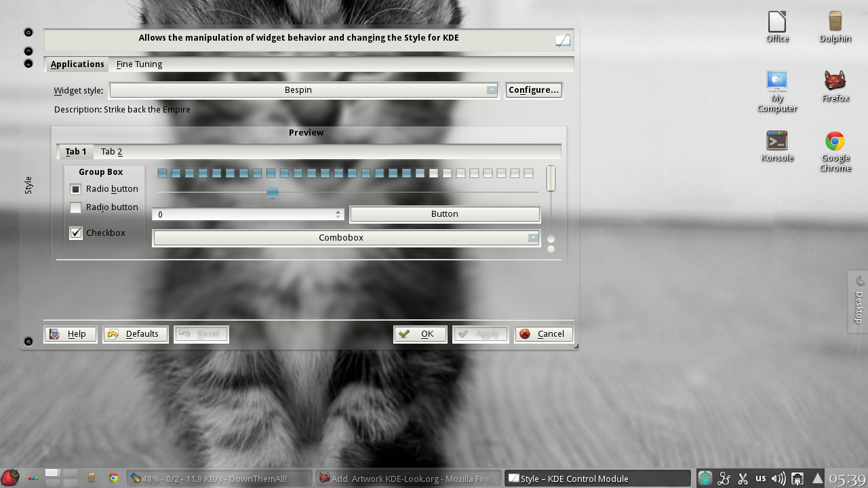Expand the preview Combobox
The width and height of the screenshot is (868, 488).
pos(347,238)
